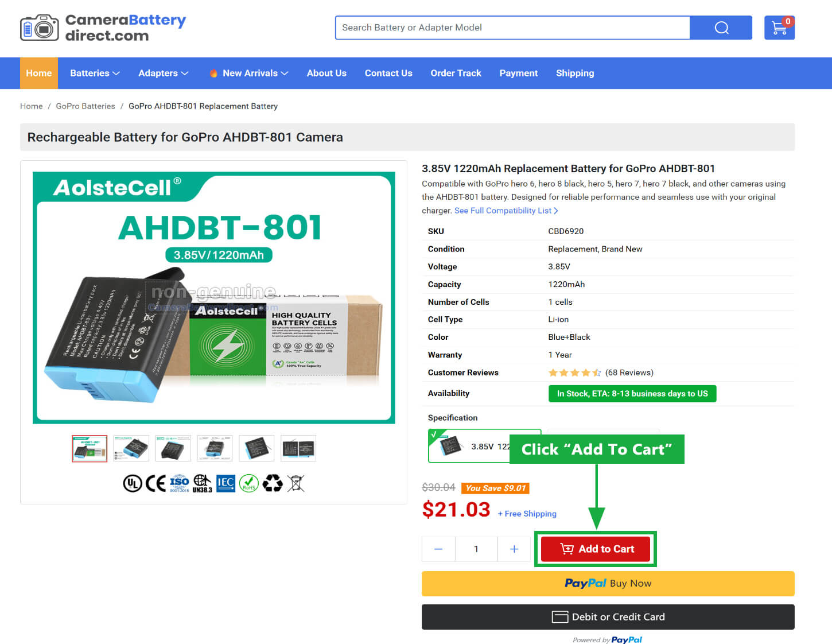Select the fourth product thumbnail
This screenshot has width=832, height=644.
[x=215, y=448]
